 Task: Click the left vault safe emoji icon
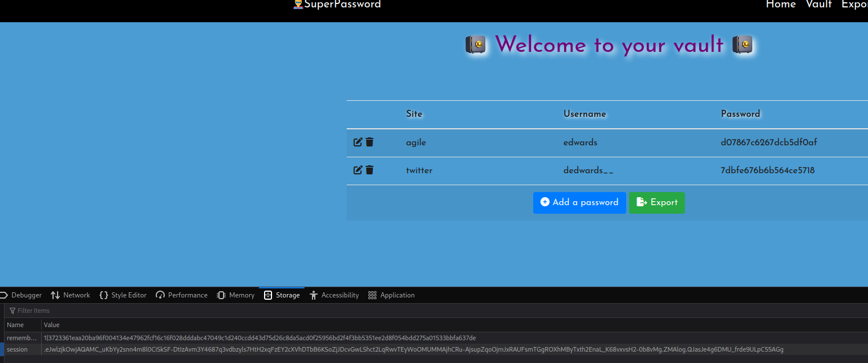point(475,44)
